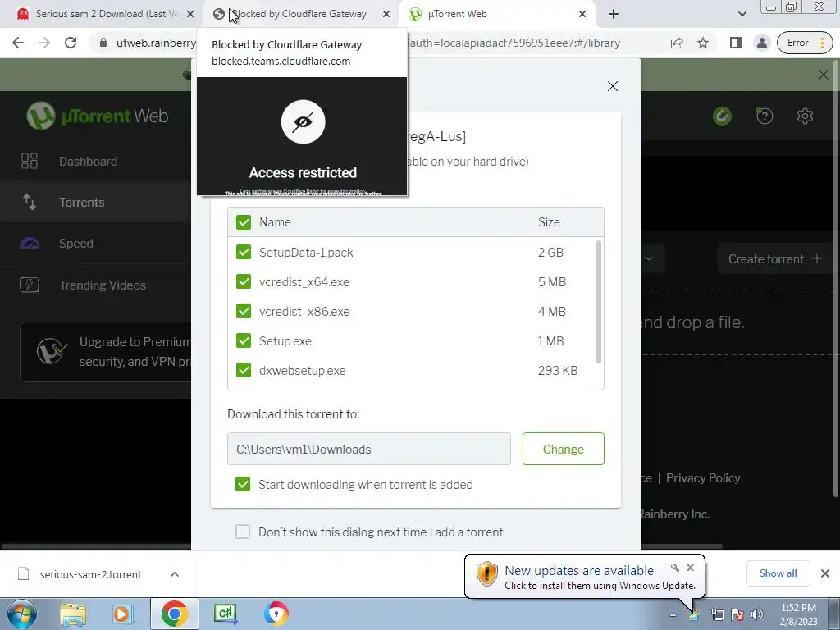Reload the page in Chrome
Image resolution: width=840 pixels, height=630 pixels.
[x=71, y=43]
